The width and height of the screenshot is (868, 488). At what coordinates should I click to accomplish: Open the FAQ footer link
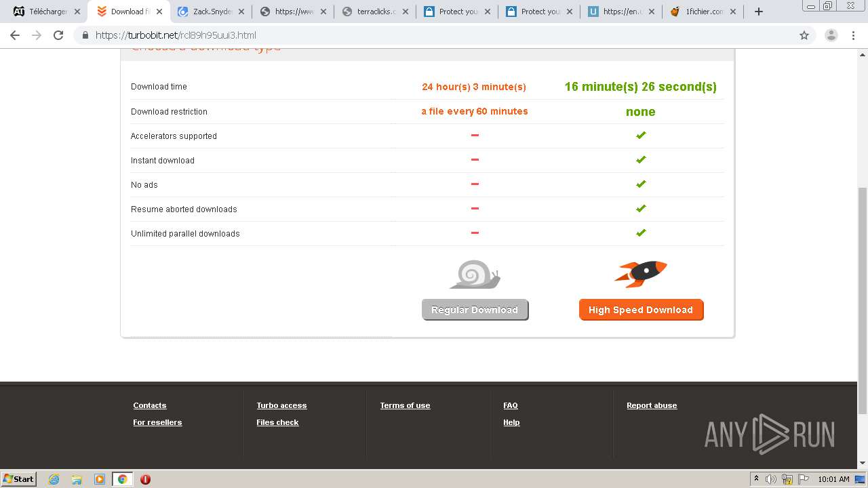click(511, 405)
